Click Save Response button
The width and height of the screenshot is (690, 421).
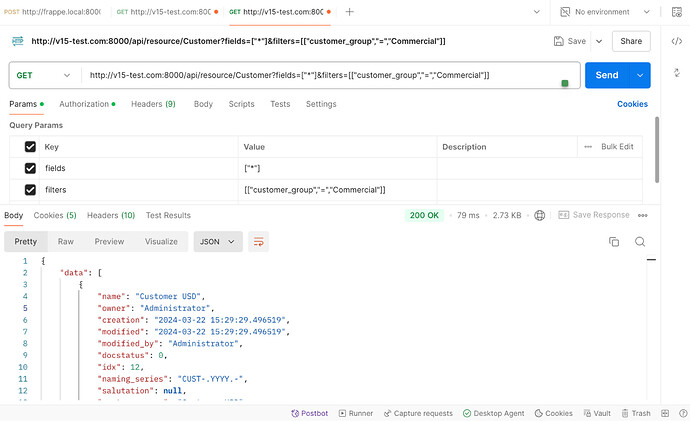(x=594, y=215)
